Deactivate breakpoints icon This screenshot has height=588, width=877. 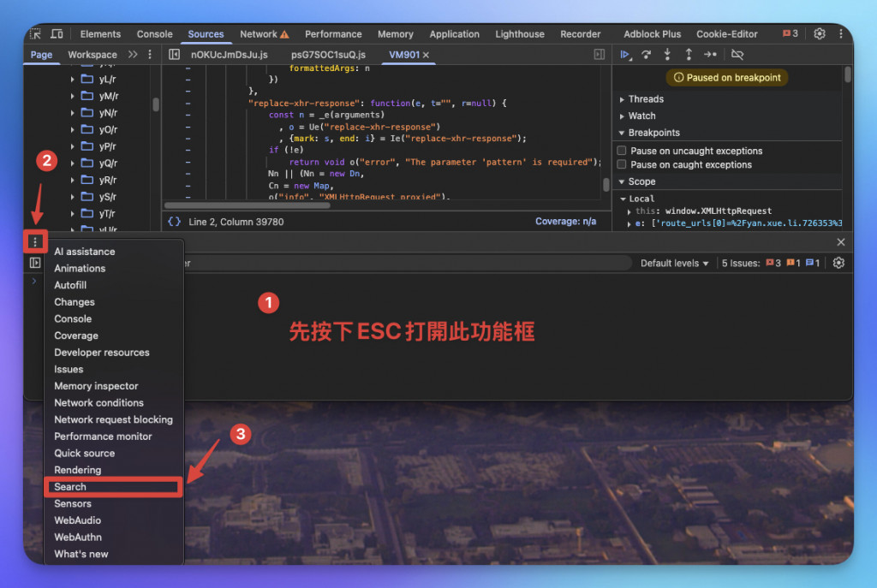(737, 54)
